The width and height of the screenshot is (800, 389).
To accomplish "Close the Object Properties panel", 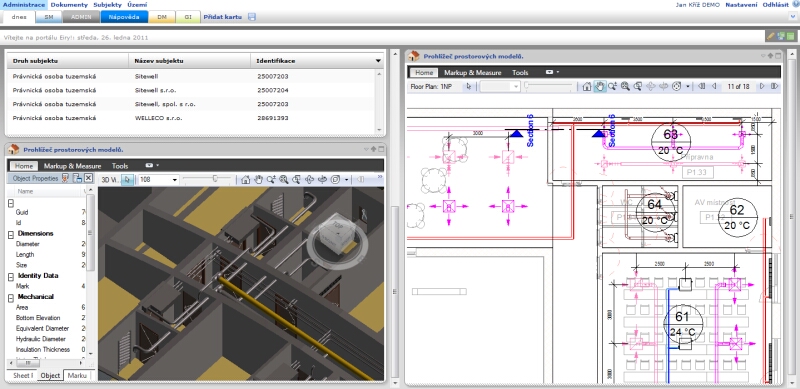I will 88,178.
